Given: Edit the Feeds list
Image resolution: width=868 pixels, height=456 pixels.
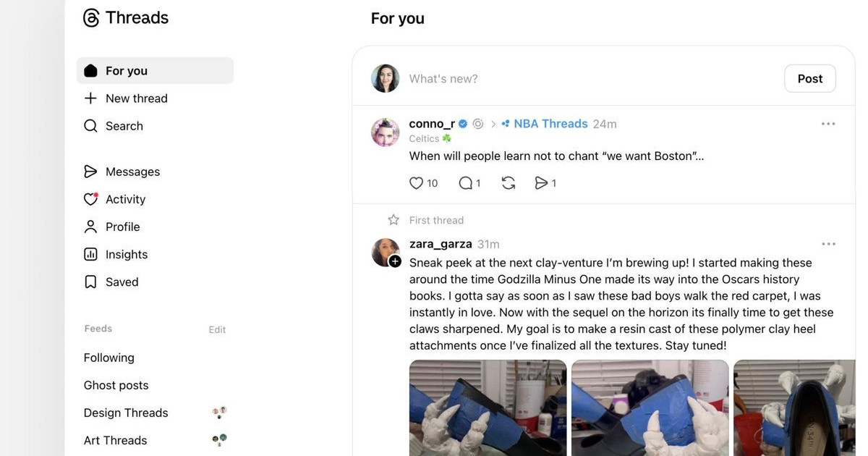Looking at the screenshot, I should click(x=217, y=329).
